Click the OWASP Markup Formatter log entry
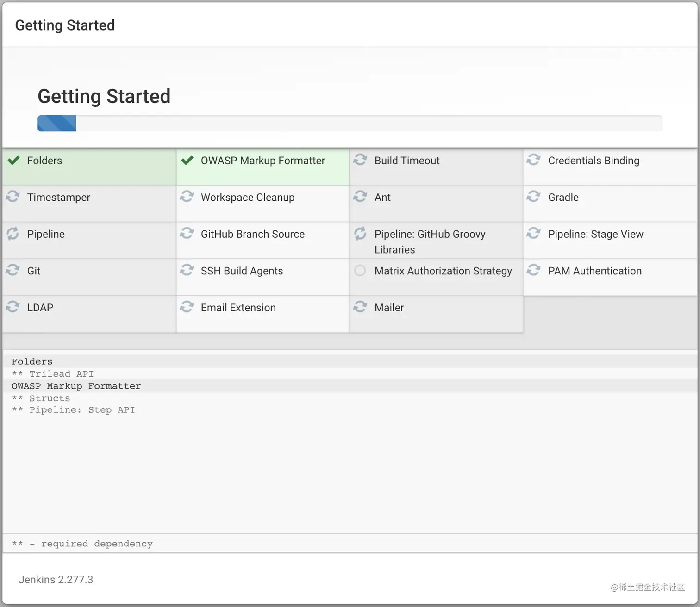The width and height of the screenshot is (700, 607). [x=76, y=386]
